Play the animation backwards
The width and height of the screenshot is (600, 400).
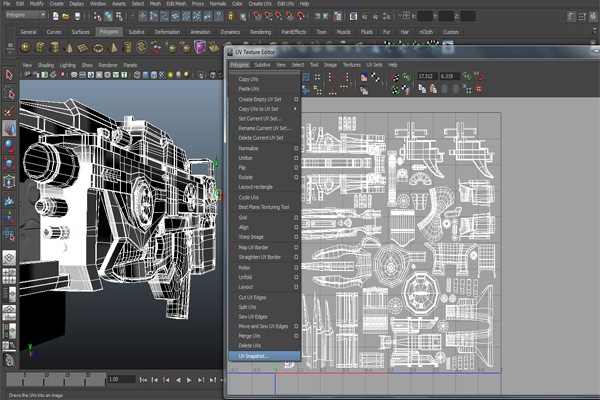(x=178, y=380)
